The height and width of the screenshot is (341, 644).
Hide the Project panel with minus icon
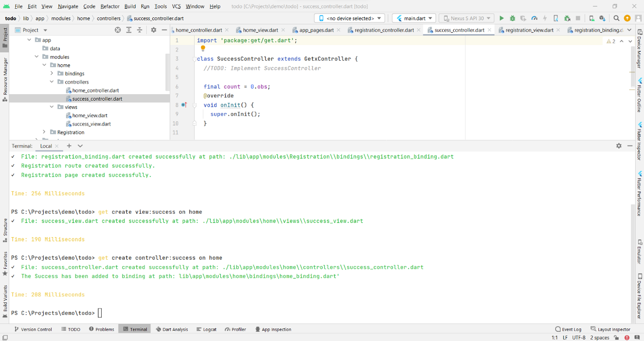164,30
